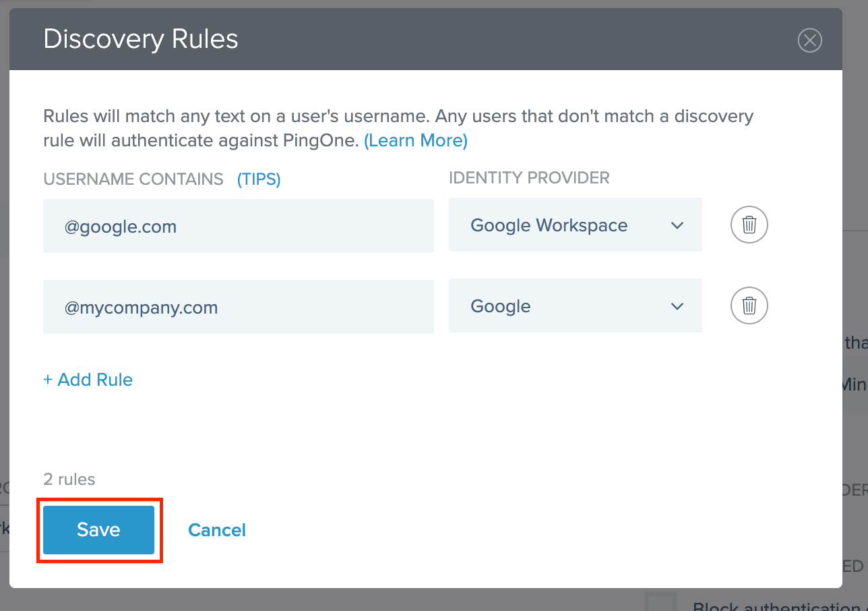The image size is (868, 611).
Task: Click the chevron arrow beside Google Workspace
Action: 677,225
